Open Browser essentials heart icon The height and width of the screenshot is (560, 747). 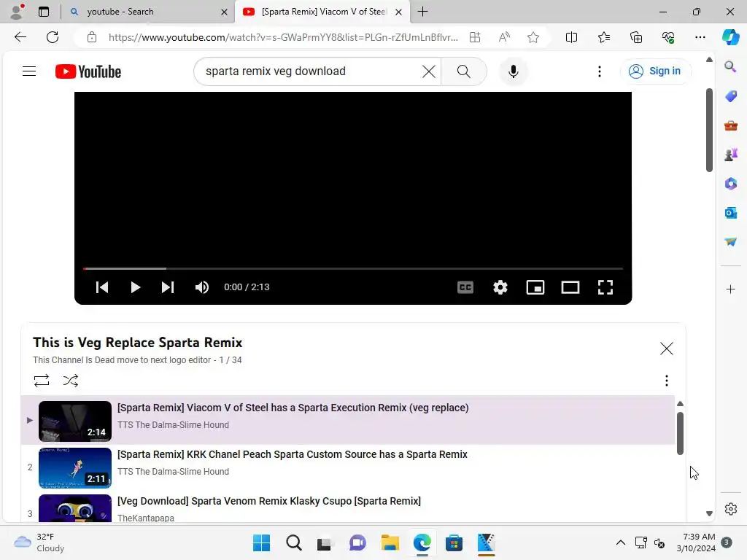tap(668, 37)
